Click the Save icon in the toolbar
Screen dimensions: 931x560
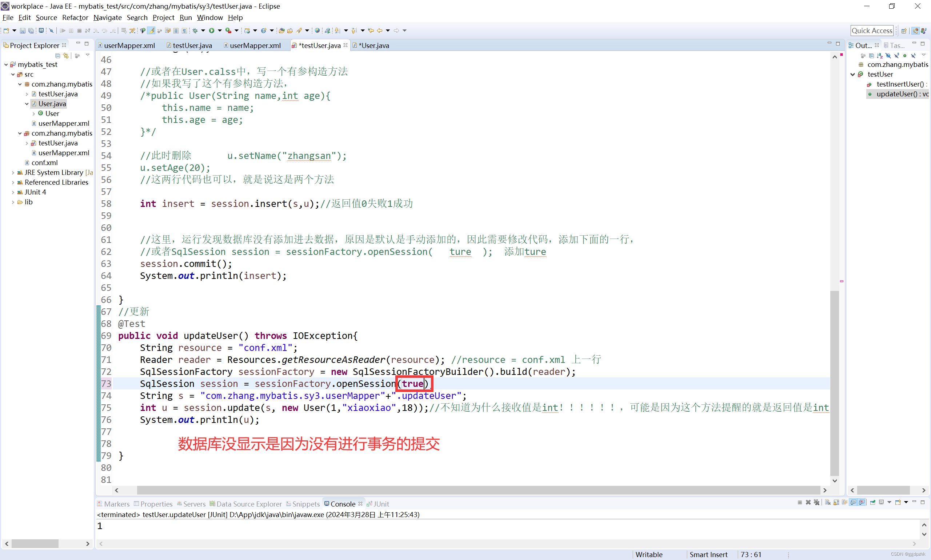tap(22, 31)
